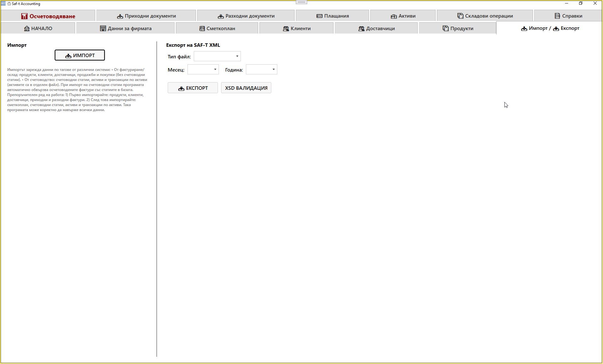Expand the Тип файл dropdown
The width and height of the screenshot is (603, 364).
[217, 56]
